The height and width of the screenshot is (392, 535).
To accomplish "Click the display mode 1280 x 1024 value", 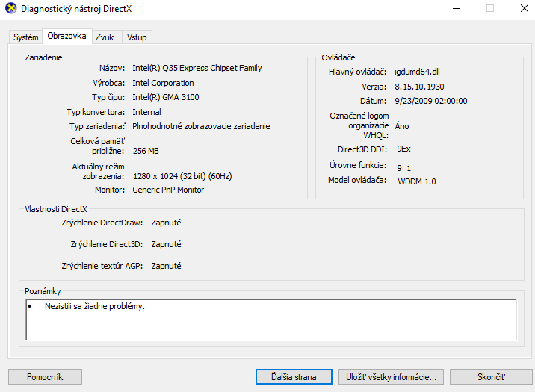I will 182,176.
